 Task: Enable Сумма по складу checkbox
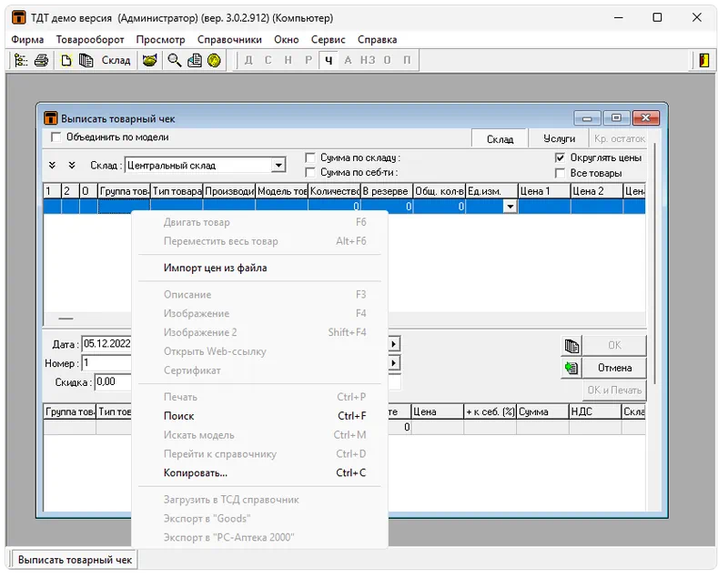[x=310, y=157]
